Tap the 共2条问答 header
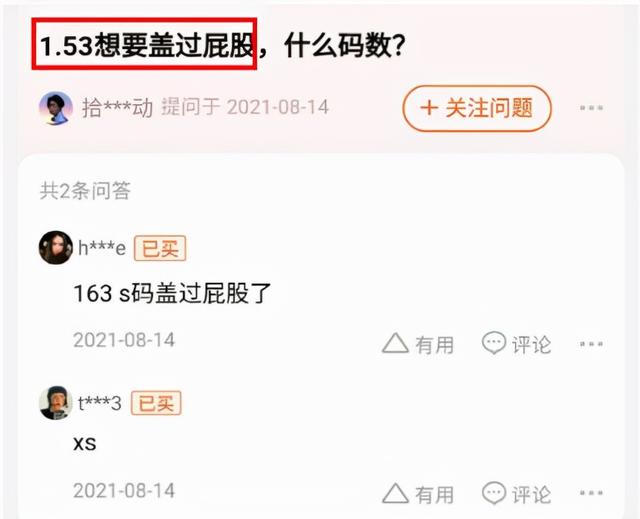This screenshot has height=519, width=640. pos(85,191)
